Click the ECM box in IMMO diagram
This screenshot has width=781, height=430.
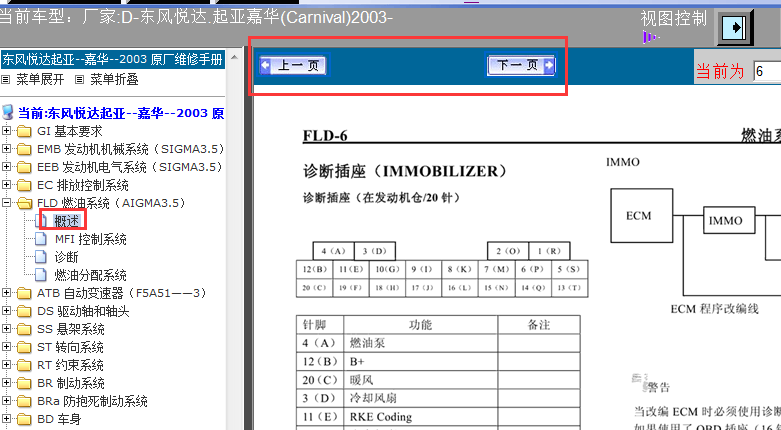tap(642, 216)
